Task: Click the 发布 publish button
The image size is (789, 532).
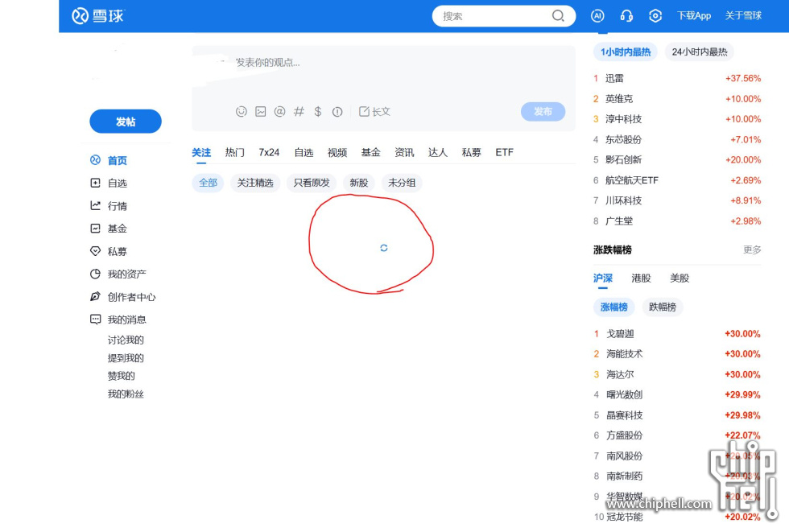Action: pyautogui.click(x=543, y=112)
